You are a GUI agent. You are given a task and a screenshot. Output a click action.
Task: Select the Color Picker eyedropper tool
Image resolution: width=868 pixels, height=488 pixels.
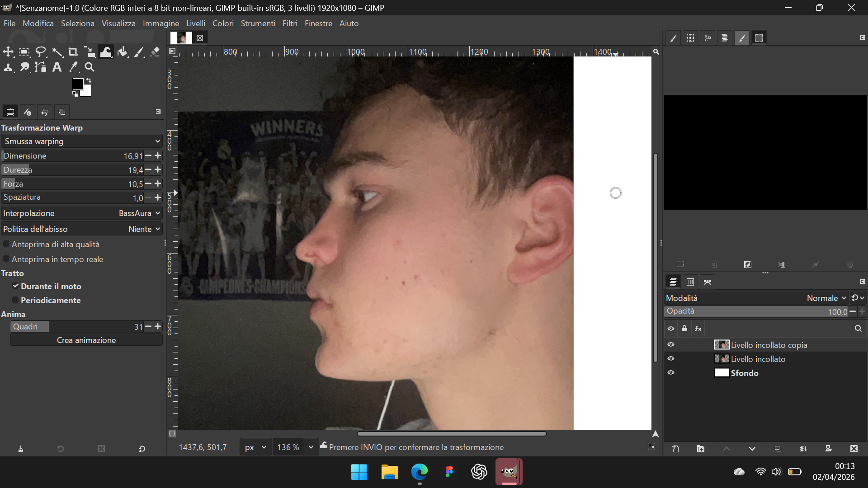click(73, 67)
